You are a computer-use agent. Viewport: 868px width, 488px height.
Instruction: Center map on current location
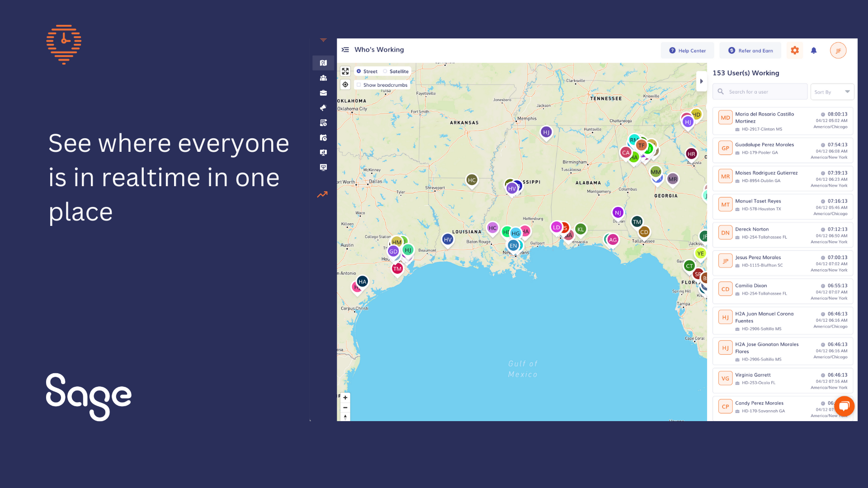coord(345,85)
